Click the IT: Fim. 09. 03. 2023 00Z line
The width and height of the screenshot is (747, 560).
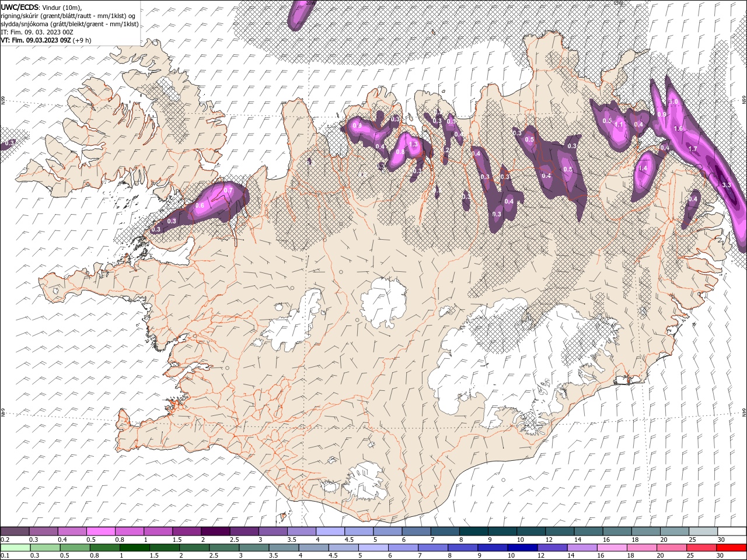tap(38, 32)
